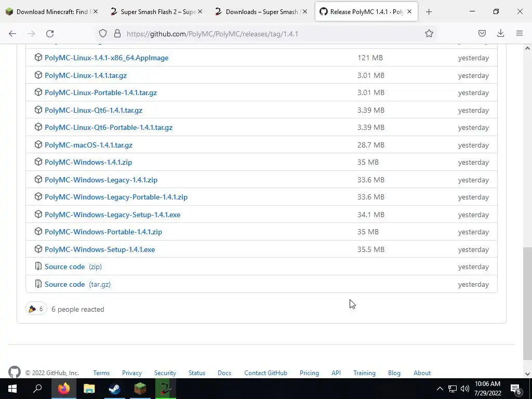Screen dimensions: 532x399
Task: Open taskbar search magnifier
Action: [x=37, y=389]
